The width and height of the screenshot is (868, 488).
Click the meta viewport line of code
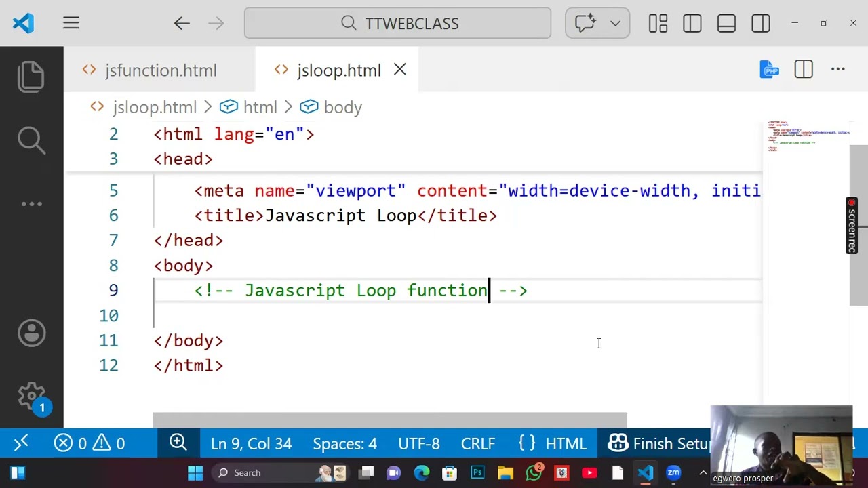coord(477,191)
